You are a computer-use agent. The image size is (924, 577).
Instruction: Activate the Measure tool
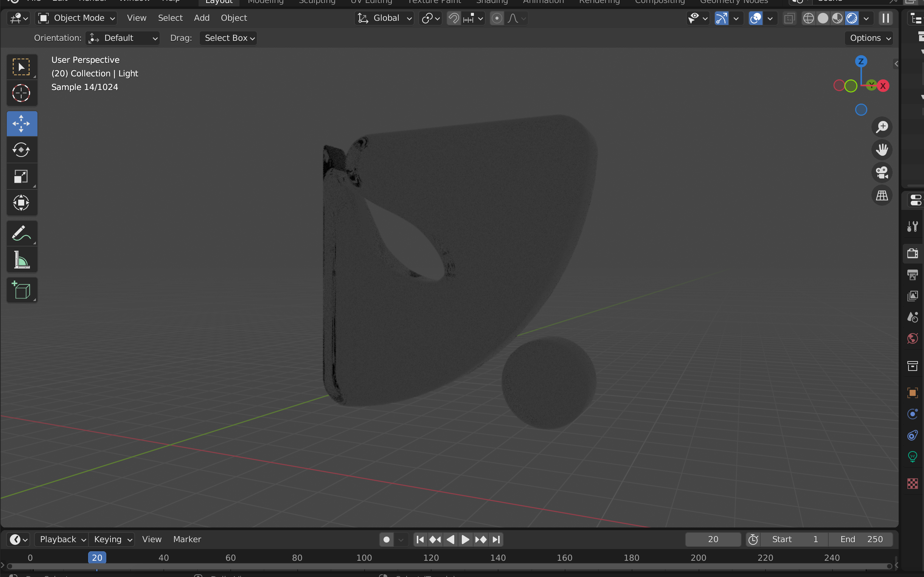(22, 259)
